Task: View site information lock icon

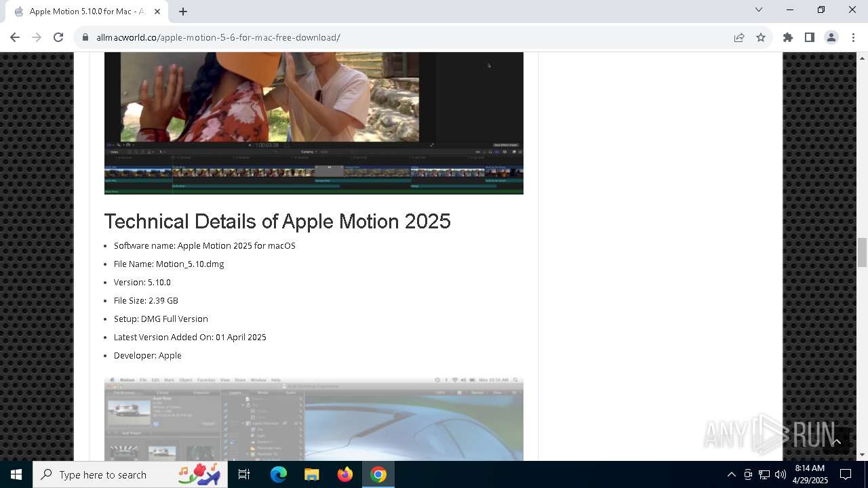Action: click(85, 37)
